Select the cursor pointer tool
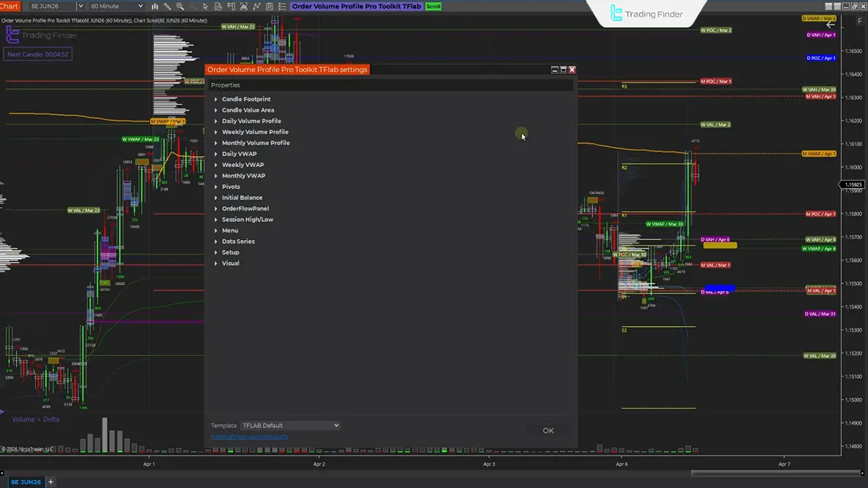This screenshot has width=868, height=488. tap(205, 6)
